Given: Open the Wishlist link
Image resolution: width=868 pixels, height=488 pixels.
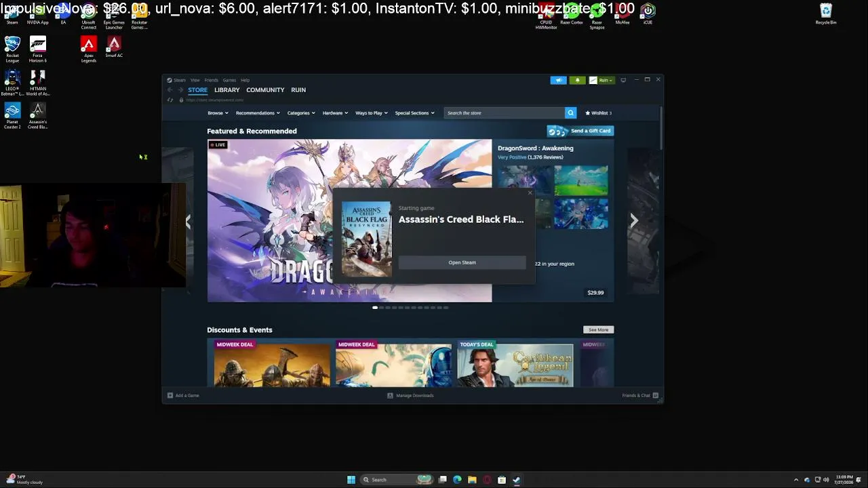Looking at the screenshot, I should pos(598,113).
